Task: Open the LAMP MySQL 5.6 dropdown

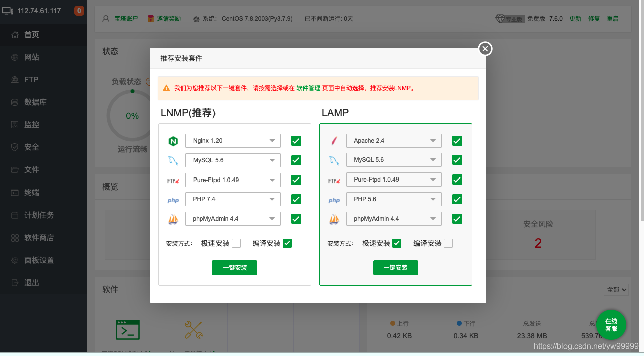Action: pyautogui.click(x=394, y=160)
